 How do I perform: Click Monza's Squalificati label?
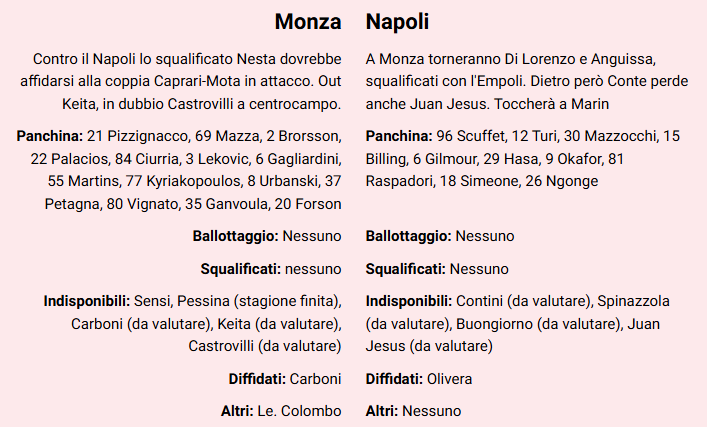pos(241,269)
